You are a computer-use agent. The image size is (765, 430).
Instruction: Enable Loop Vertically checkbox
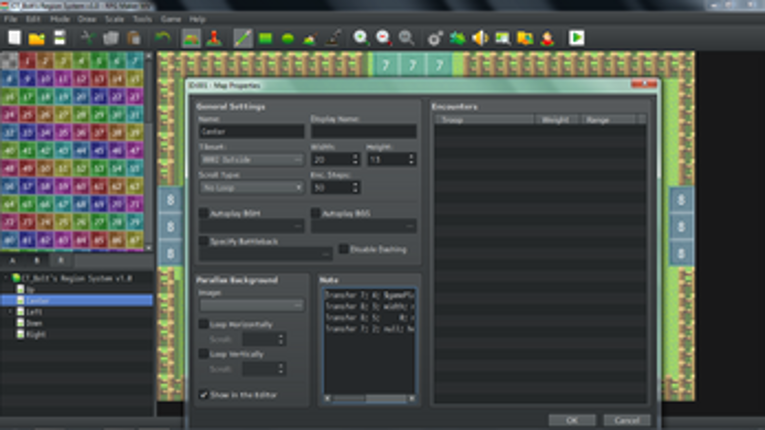click(204, 354)
